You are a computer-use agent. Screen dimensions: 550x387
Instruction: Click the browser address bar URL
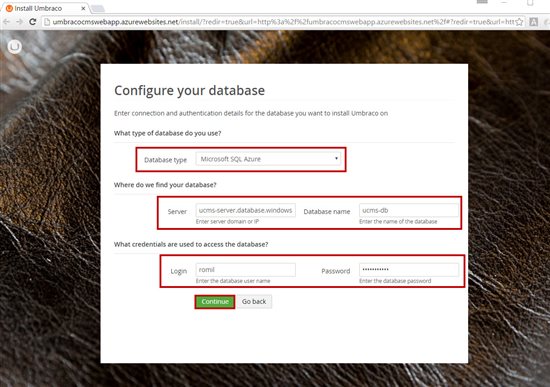[283, 22]
